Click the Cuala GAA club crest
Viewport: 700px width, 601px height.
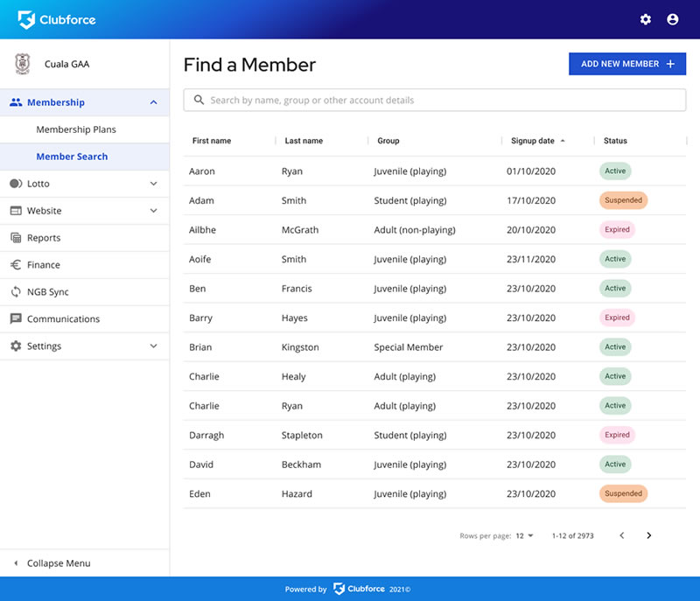click(22, 64)
